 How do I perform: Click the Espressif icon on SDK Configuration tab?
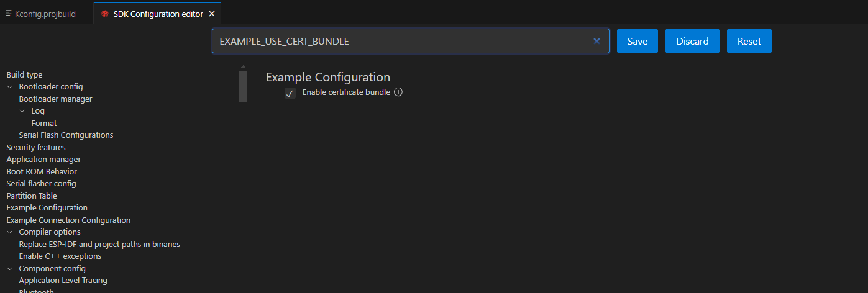coord(105,14)
